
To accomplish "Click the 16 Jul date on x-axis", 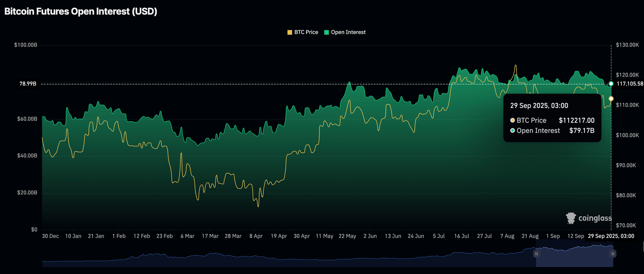I will tap(461, 236).
